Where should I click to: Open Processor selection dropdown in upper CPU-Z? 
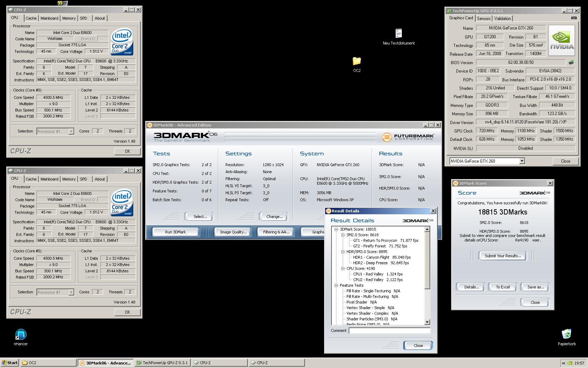click(71, 131)
